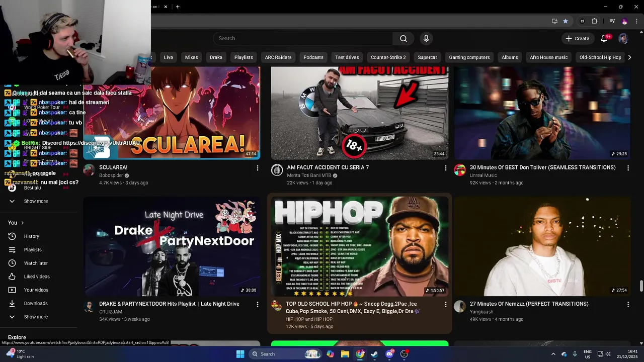Open OBS Studio from the taskbar

(404, 354)
